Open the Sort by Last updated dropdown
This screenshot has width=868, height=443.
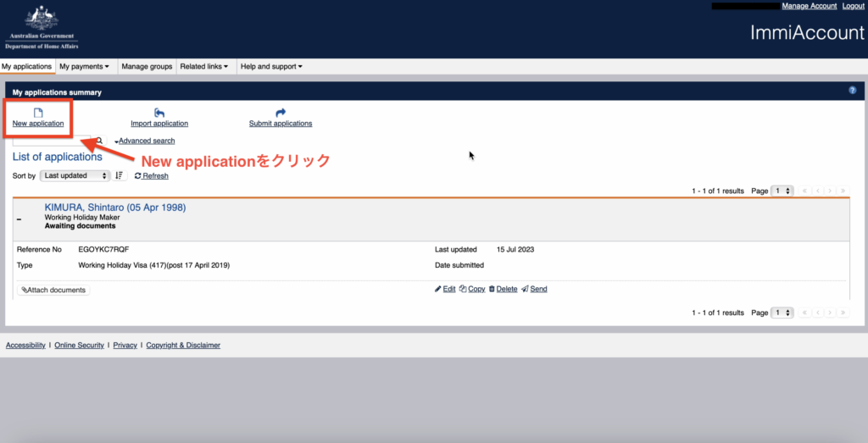coord(75,175)
